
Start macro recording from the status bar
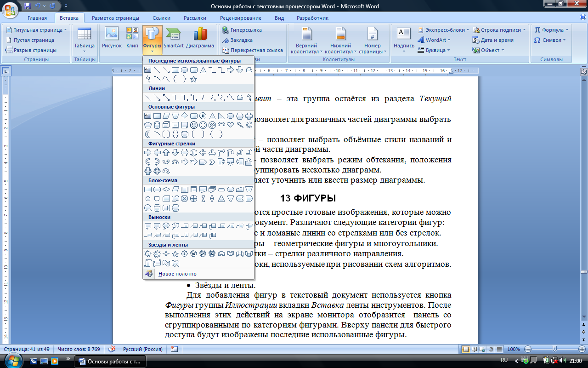click(x=174, y=349)
